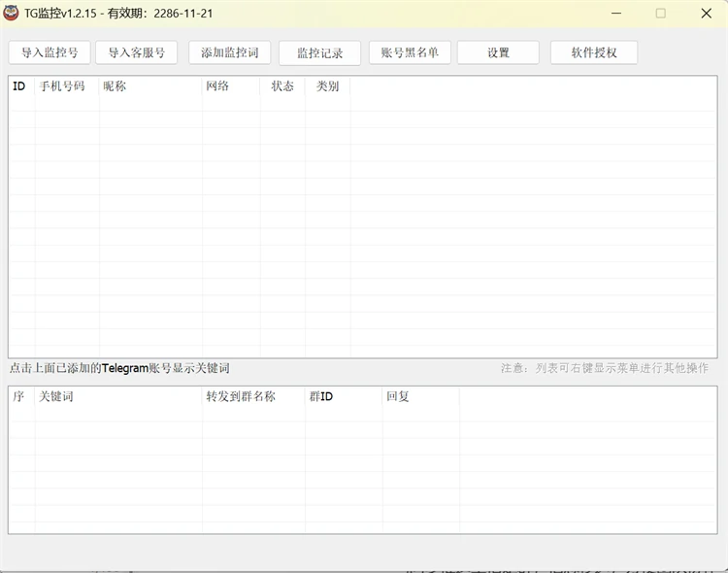Image resolution: width=728 pixels, height=573 pixels.
Task: Close the TG监控 window
Action: [707, 13]
